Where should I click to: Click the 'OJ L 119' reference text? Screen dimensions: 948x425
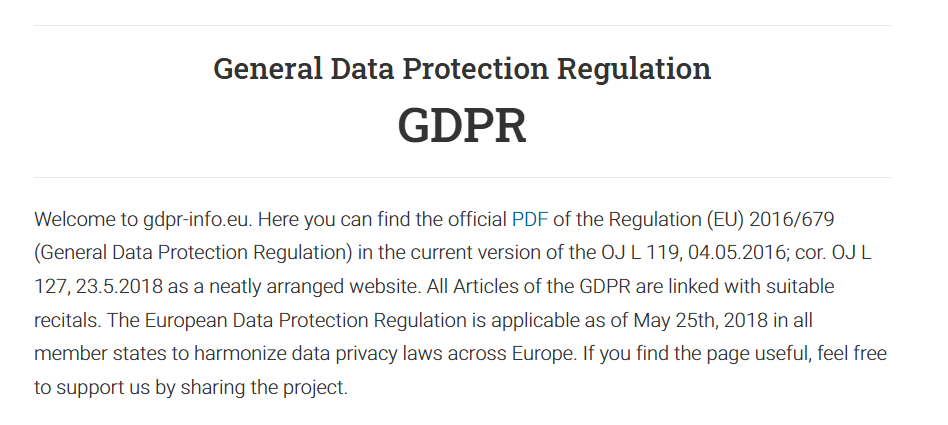point(641,253)
